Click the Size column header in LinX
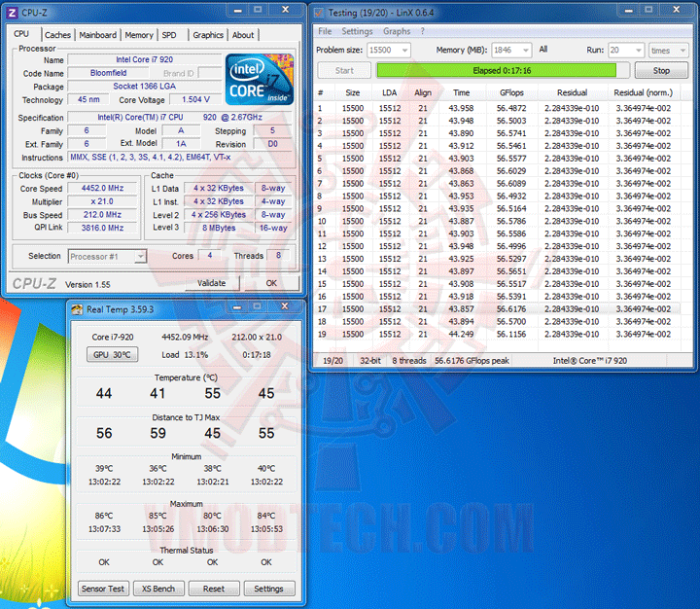Image resolution: width=700 pixels, height=609 pixels. click(x=353, y=92)
